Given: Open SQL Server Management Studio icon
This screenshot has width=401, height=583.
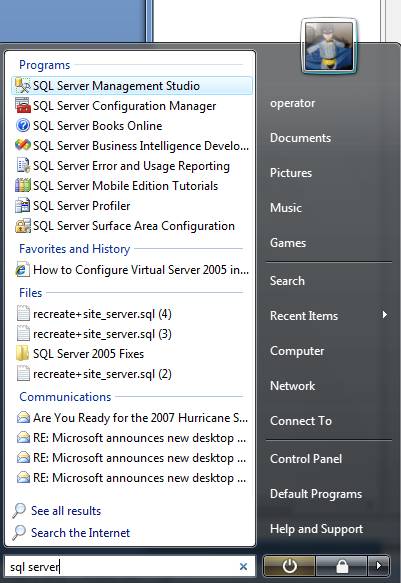Looking at the screenshot, I should click(x=22, y=86).
